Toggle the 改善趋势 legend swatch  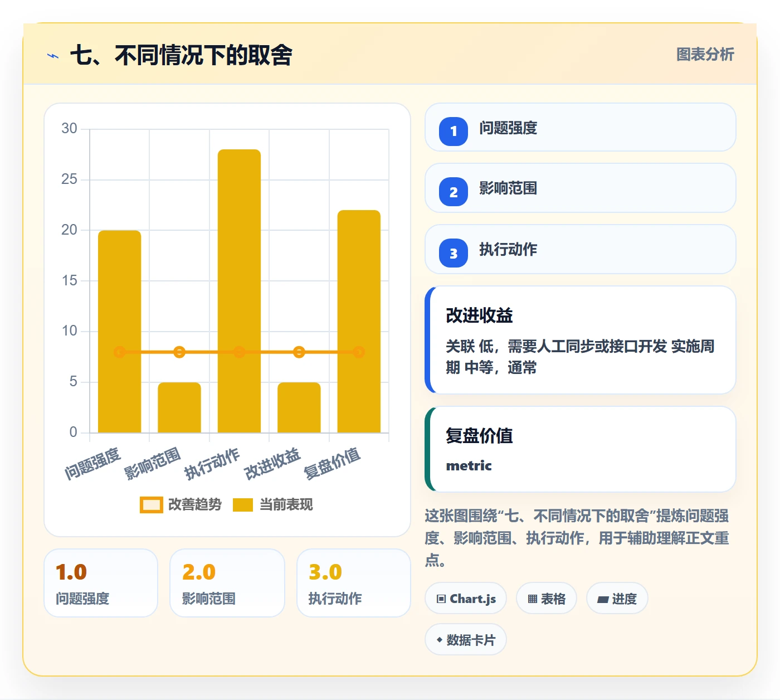click(151, 504)
